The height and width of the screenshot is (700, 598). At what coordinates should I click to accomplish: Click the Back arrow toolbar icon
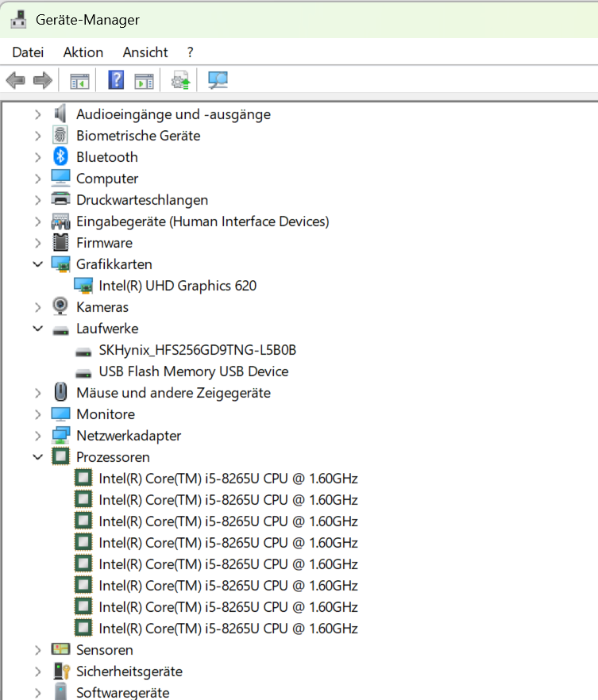(16, 81)
